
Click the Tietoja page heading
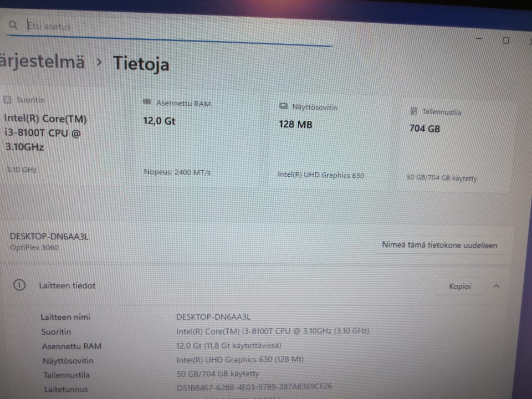141,63
